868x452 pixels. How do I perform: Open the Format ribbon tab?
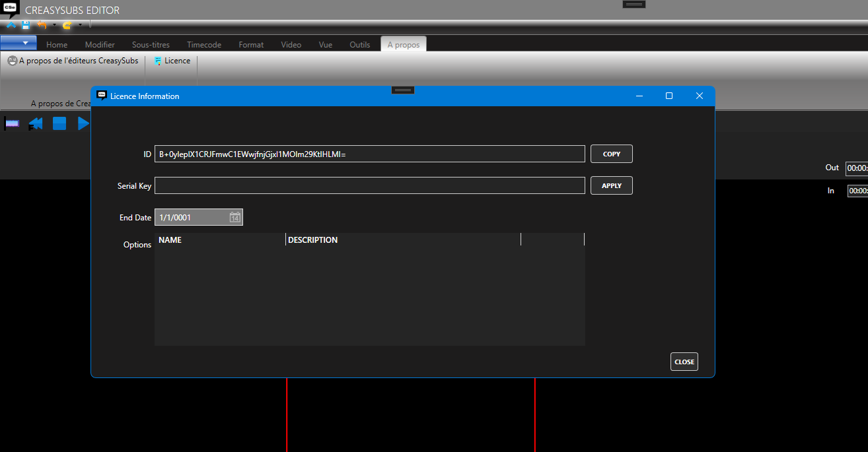(x=251, y=45)
